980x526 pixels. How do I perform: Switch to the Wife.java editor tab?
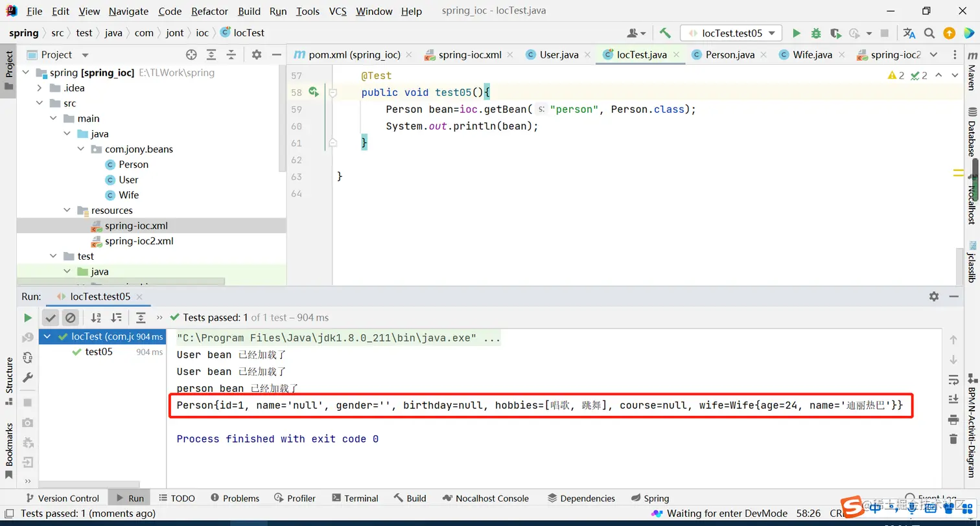click(812, 55)
